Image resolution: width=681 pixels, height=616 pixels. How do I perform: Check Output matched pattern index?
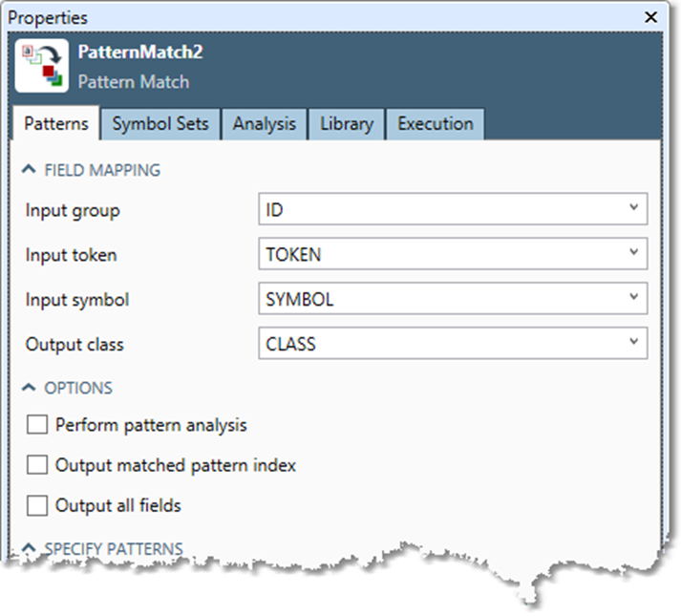[37, 466]
